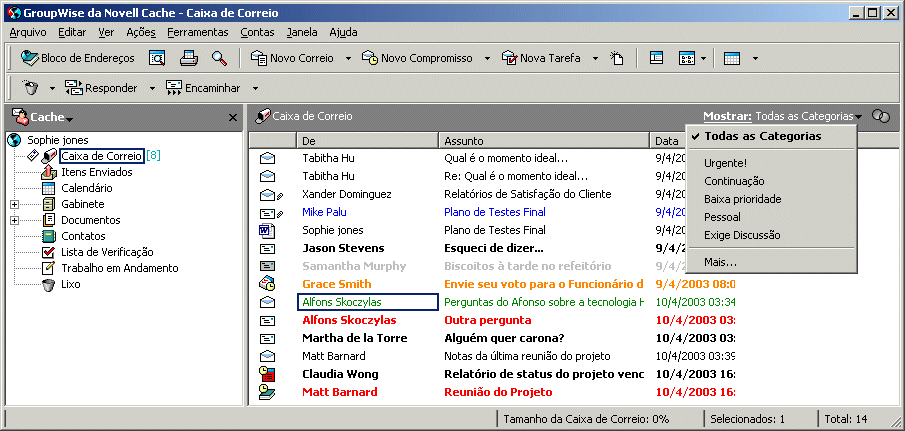This screenshot has height=431, width=905.
Task: Sort by the De column header
Action: tap(367, 141)
